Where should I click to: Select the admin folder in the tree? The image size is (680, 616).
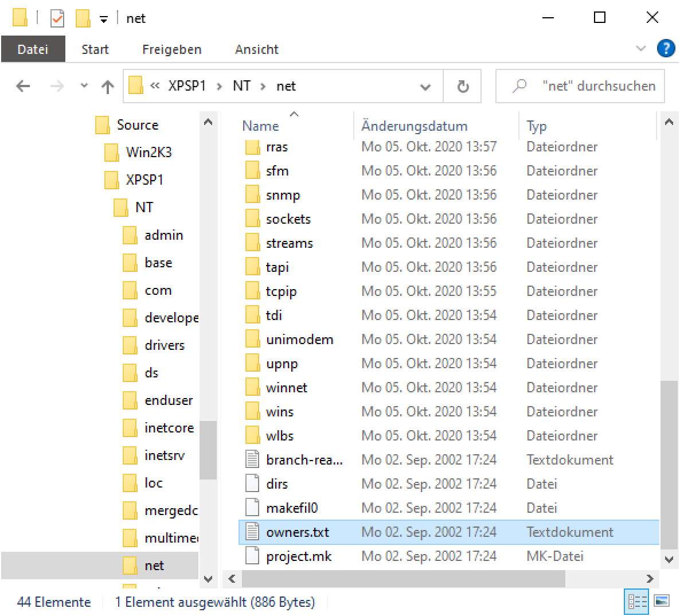163,235
